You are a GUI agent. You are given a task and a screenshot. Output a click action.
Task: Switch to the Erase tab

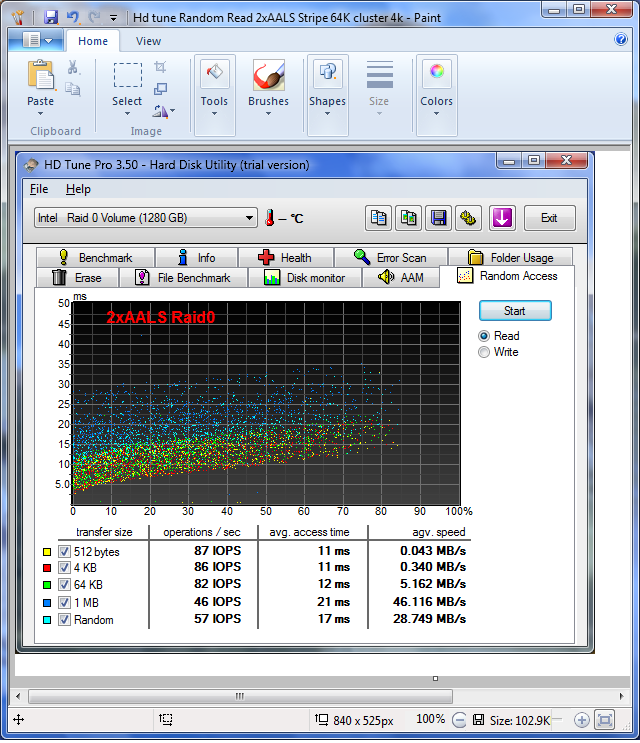pos(77,278)
